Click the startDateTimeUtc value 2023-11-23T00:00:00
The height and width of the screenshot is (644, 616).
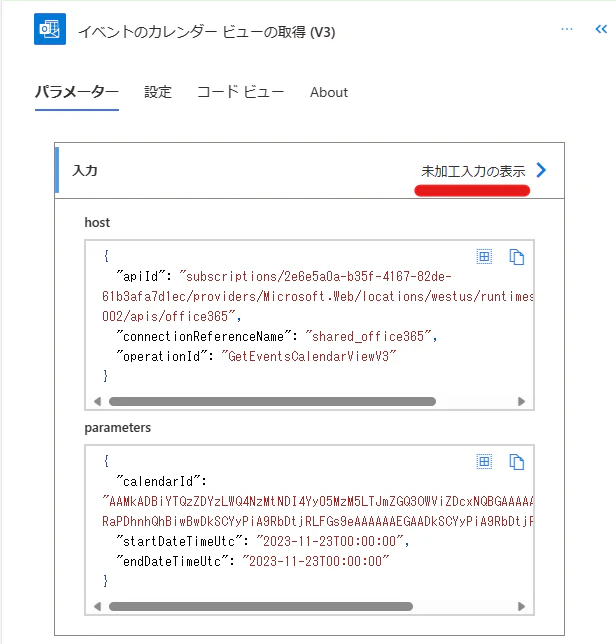pos(329,541)
